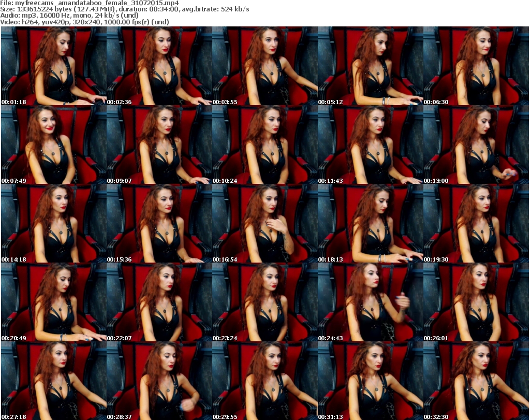Viewport: 530px width, 420px height.
Task: Choose the frame marked 00:23:24
Action: pyautogui.click(x=264, y=302)
